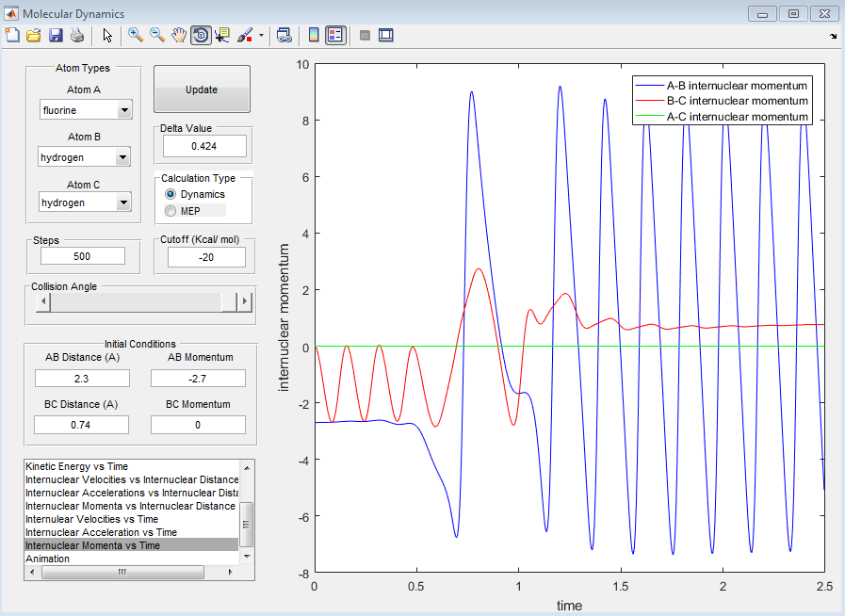The image size is (845, 616).
Task: Open the Atom C dropdown list
Action: [x=124, y=203]
